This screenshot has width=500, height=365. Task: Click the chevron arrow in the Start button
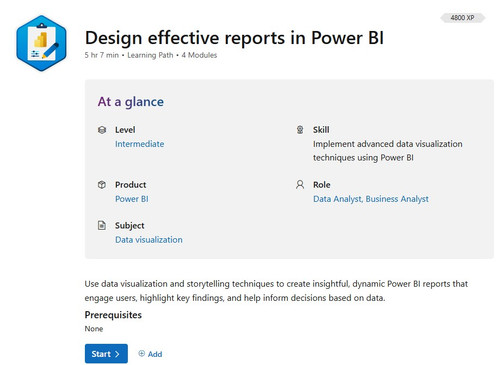(117, 354)
